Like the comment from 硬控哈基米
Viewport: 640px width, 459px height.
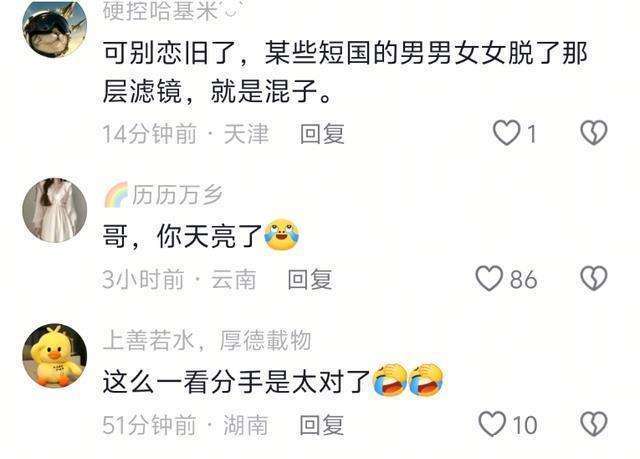point(507,133)
